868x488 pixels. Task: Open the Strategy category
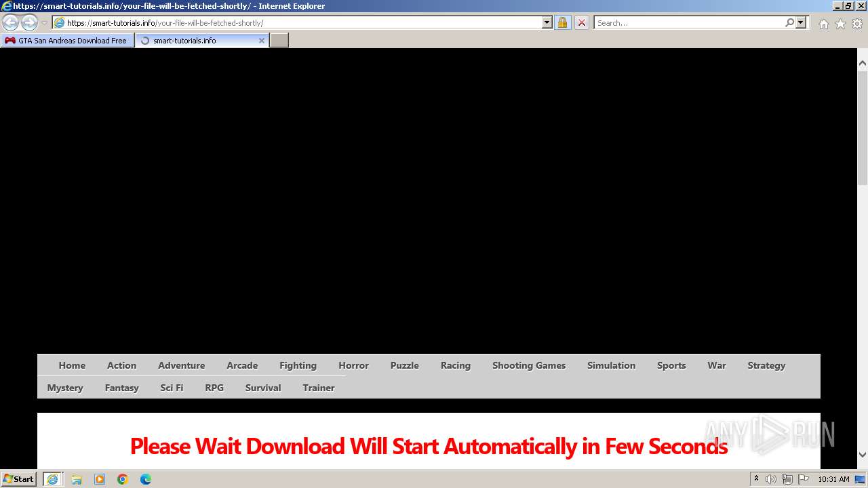click(x=767, y=365)
